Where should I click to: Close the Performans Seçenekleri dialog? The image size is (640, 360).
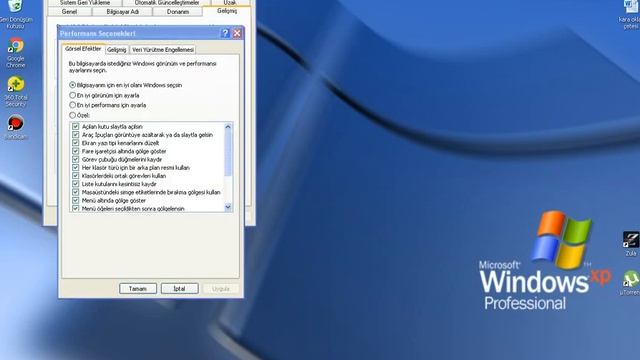click(x=237, y=33)
